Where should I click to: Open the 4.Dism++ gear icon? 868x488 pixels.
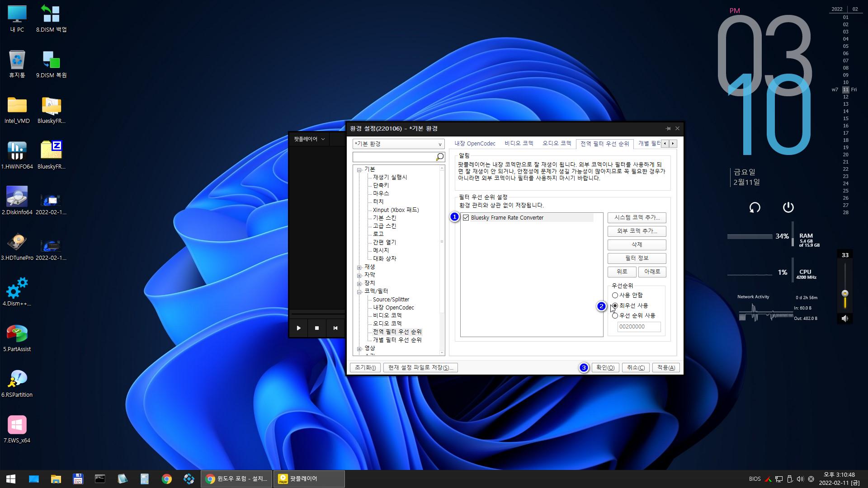click(x=17, y=292)
